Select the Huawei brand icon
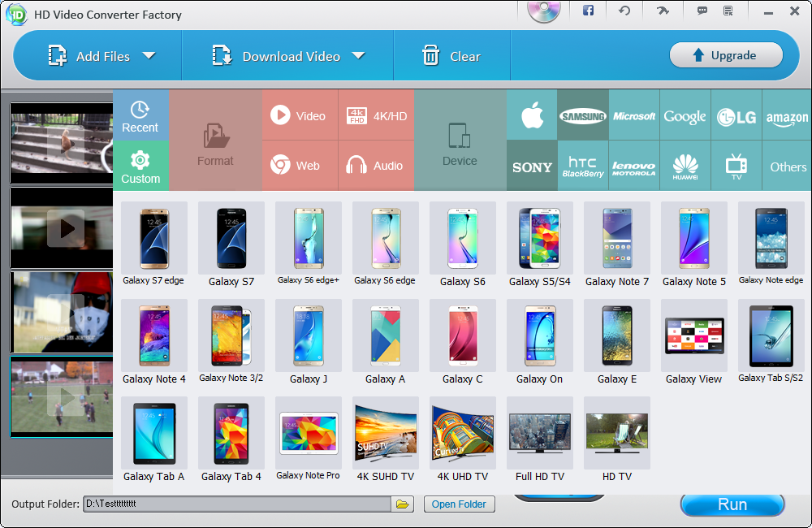The width and height of the screenshot is (812, 528). pyautogui.click(x=685, y=166)
